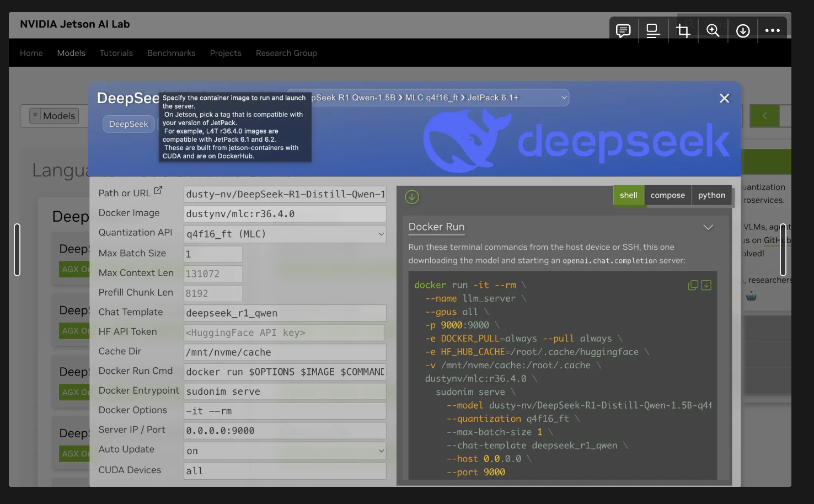The height and width of the screenshot is (504, 814).
Task: Click the Max Batch Size field
Action: [x=213, y=254]
